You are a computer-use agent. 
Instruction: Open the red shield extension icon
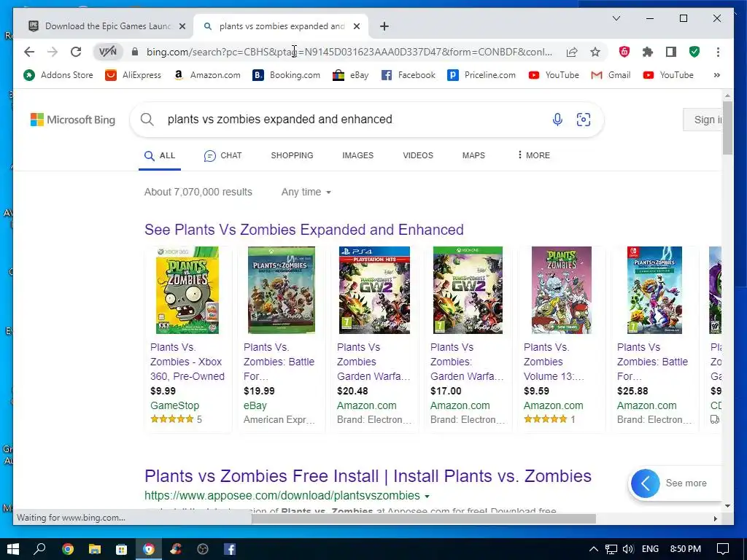click(624, 52)
